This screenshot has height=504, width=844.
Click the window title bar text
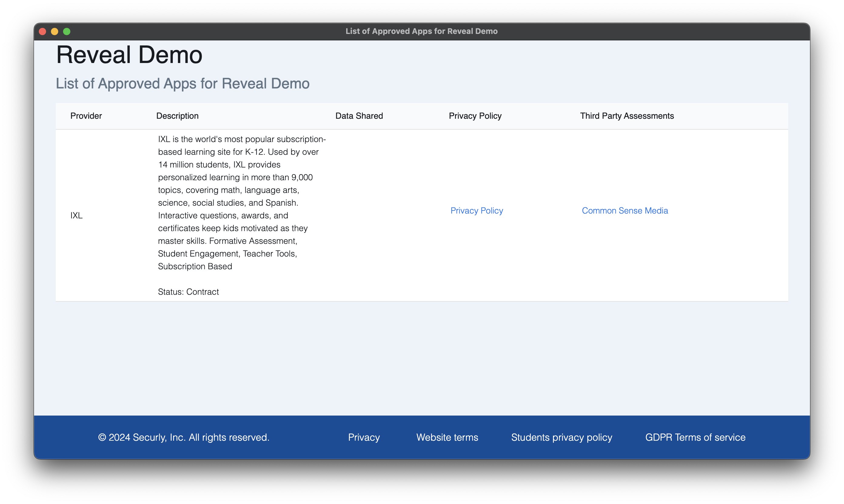pyautogui.click(x=421, y=31)
